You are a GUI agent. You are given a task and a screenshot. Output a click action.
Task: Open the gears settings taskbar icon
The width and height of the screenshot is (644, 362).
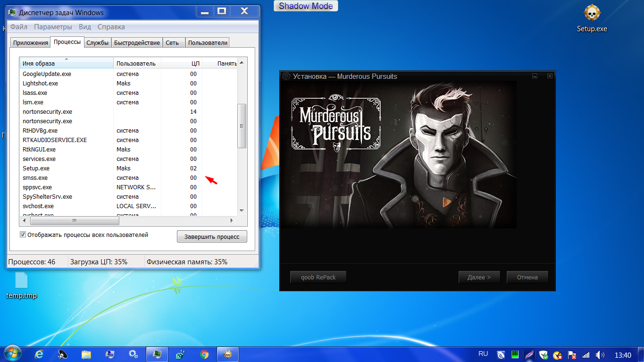[134, 354]
